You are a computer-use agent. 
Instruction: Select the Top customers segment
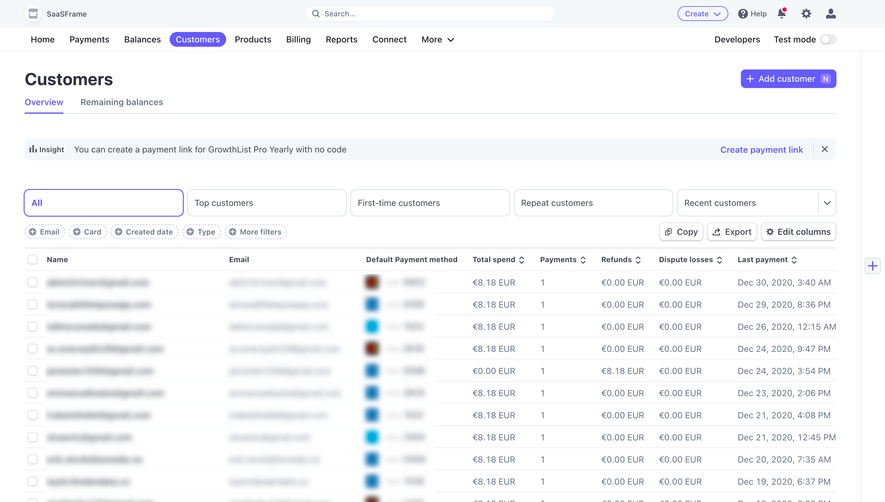point(266,203)
